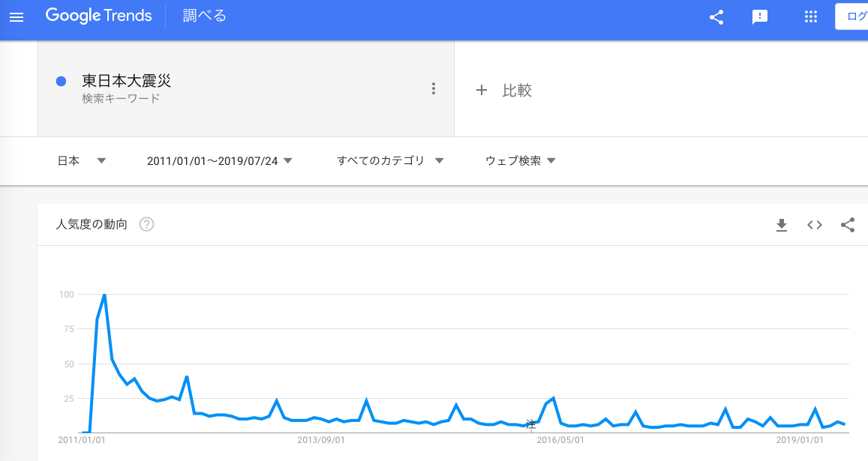Select the blue keyword color dot
The image size is (868, 461).
(x=61, y=81)
